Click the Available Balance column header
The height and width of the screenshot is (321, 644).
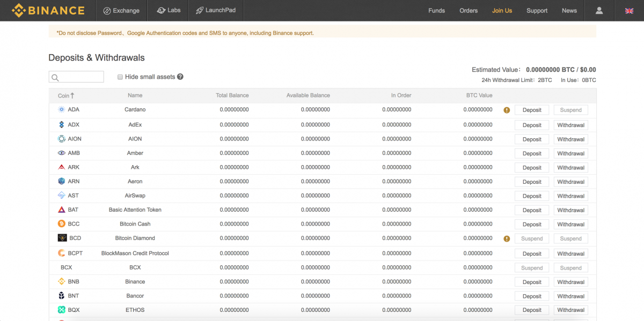(308, 95)
